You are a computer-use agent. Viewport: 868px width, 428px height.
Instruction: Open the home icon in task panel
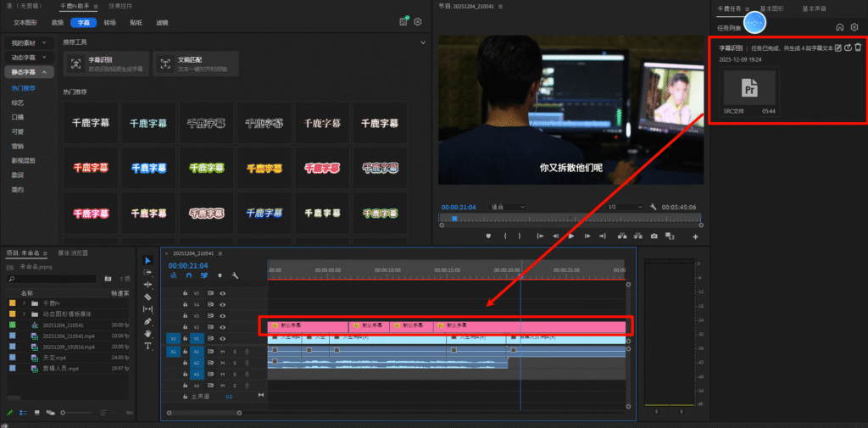pos(839,27)
